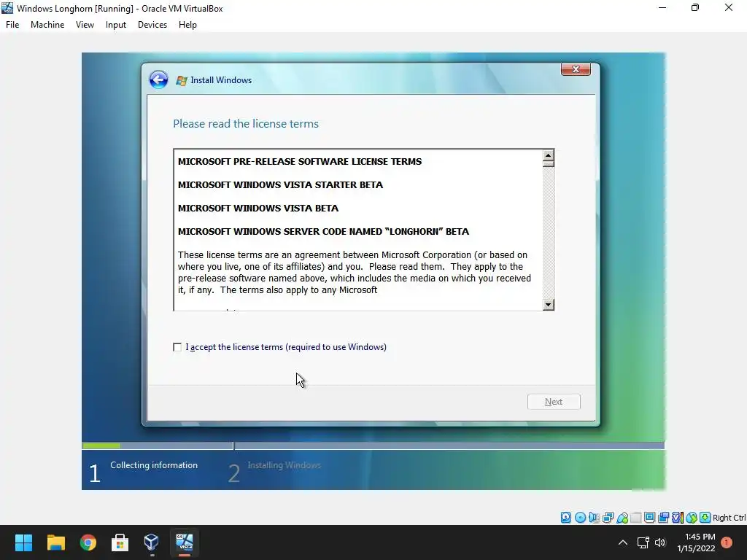This screenshot has width=747, height=560.
Task: Click the setup progress bar
Action: pyautogui.click(x=373, y=446)
